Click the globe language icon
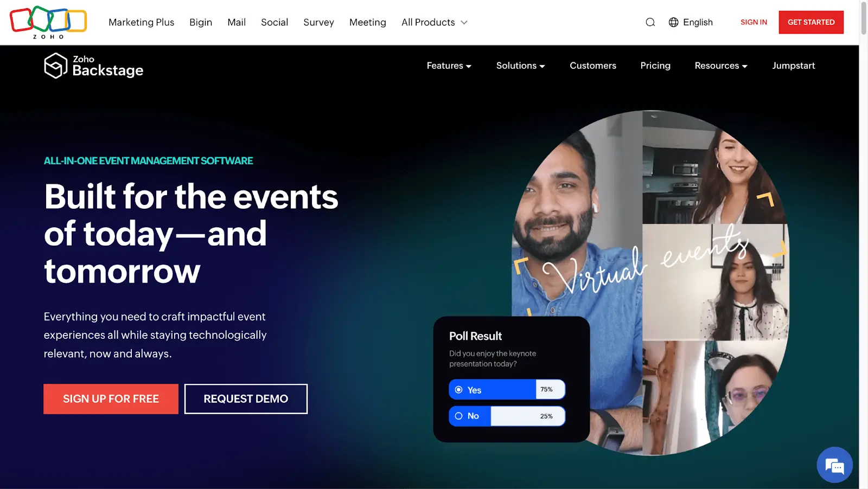Viewport: 868px width, 489px height. [673, 22]
